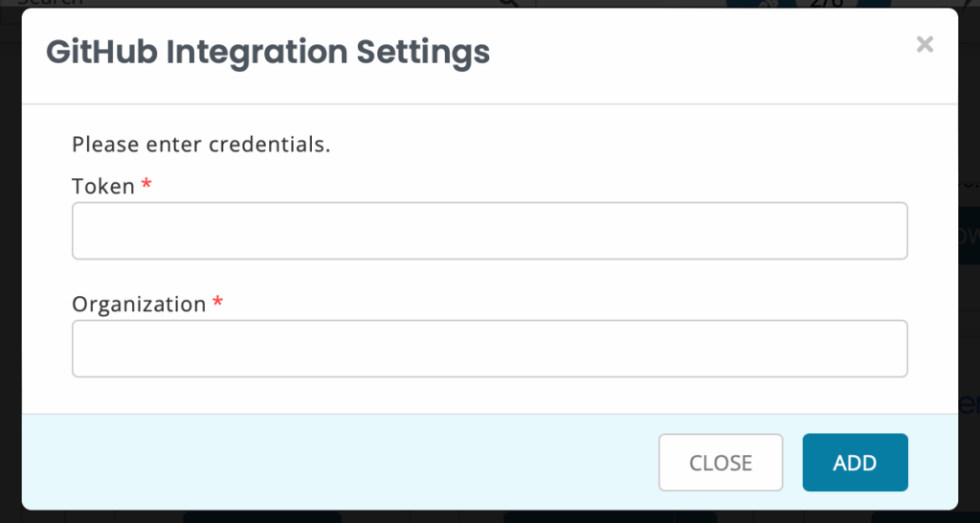Click the ADD button
Image resolution: width=980 pixels, height=523 pixels.
pos(855,463)
